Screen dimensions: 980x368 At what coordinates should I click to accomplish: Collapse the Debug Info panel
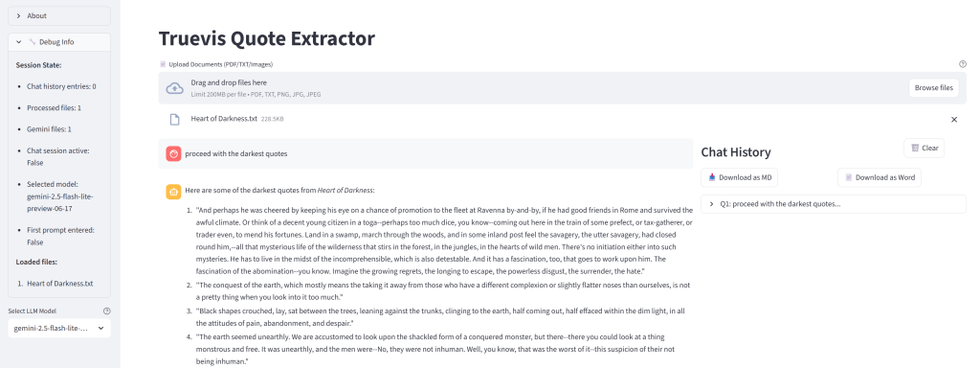[x=59, y=42]
